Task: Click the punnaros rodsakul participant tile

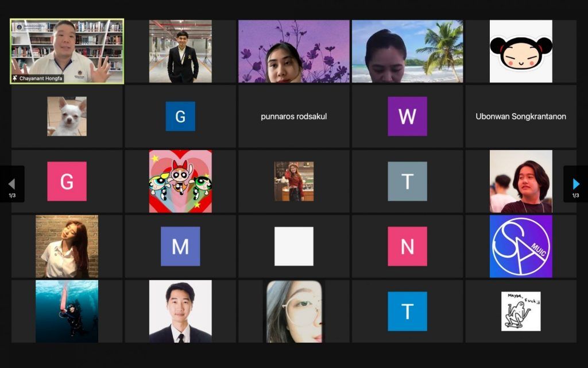Action: (293, 117)
